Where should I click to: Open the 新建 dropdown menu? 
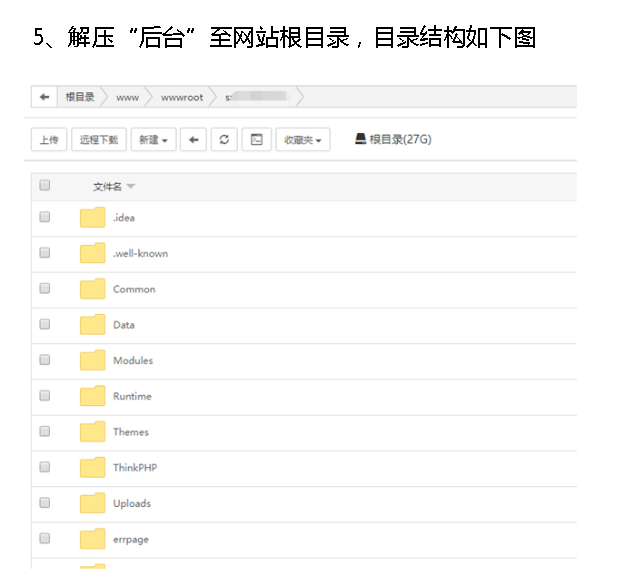click(x=154, y=140)
